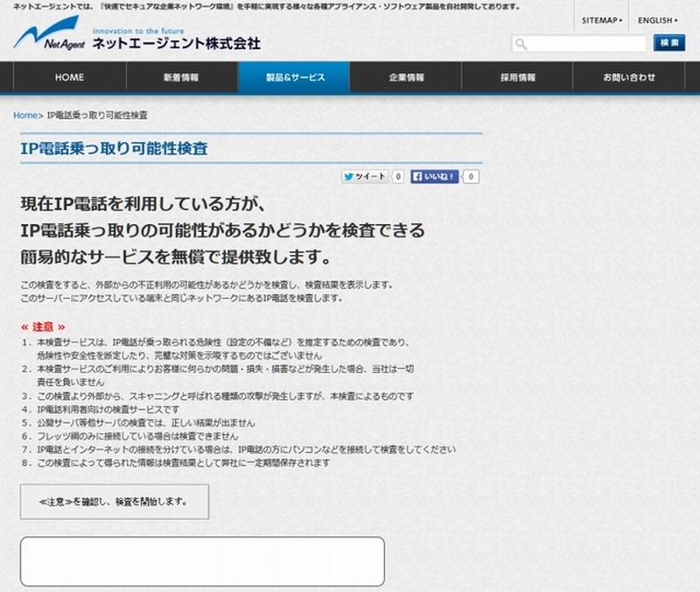Click the Twitter ツイート button
Image resolution: width=700 pixels, height=592 pixels.
tap(365, 177)
